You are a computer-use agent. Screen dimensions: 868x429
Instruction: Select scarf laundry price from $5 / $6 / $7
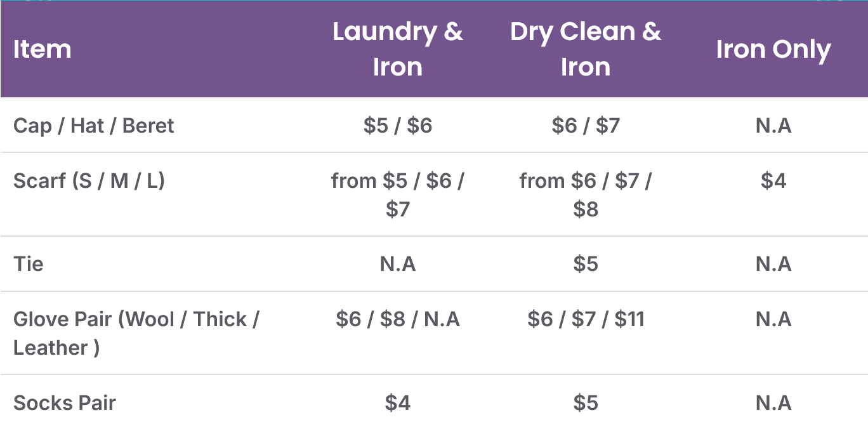pos(397,195)
